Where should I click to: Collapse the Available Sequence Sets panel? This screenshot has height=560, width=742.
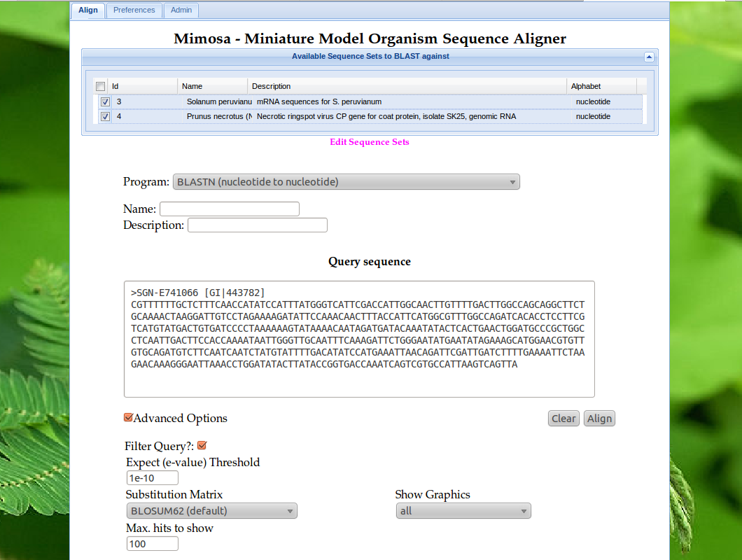649,57
